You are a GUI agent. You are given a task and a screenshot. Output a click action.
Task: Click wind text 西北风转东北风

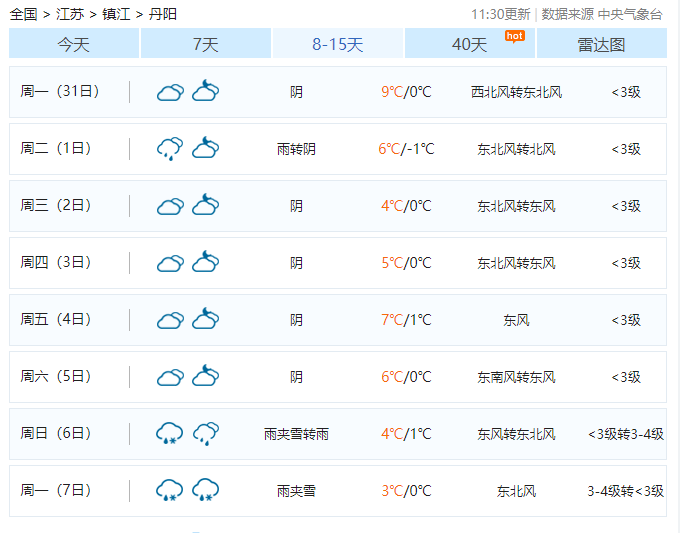click(x=517, y=92)
